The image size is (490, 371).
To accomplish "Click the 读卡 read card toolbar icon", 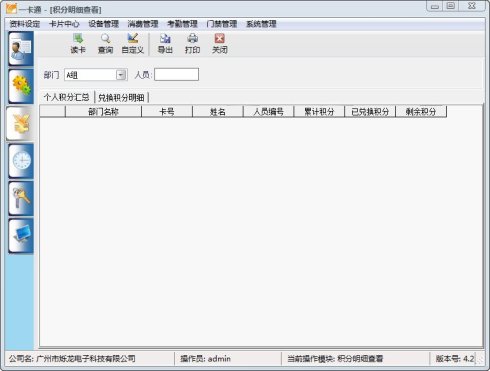I will 78,44.
